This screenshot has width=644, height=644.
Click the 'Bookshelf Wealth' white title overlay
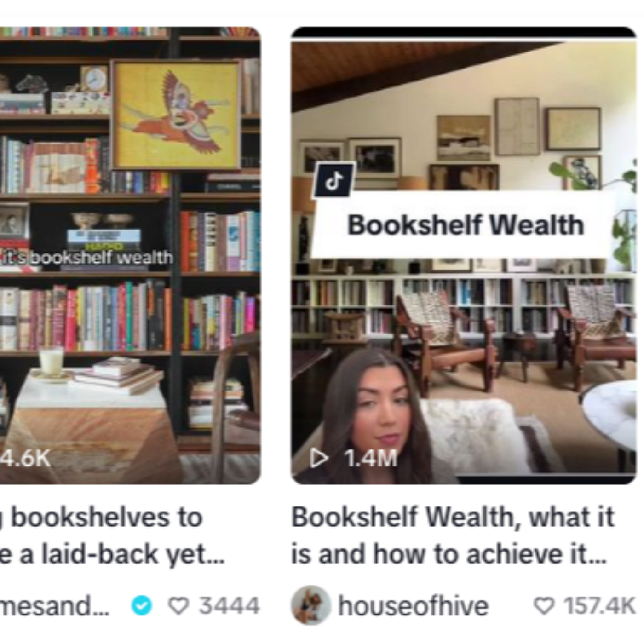coord(465,225)
